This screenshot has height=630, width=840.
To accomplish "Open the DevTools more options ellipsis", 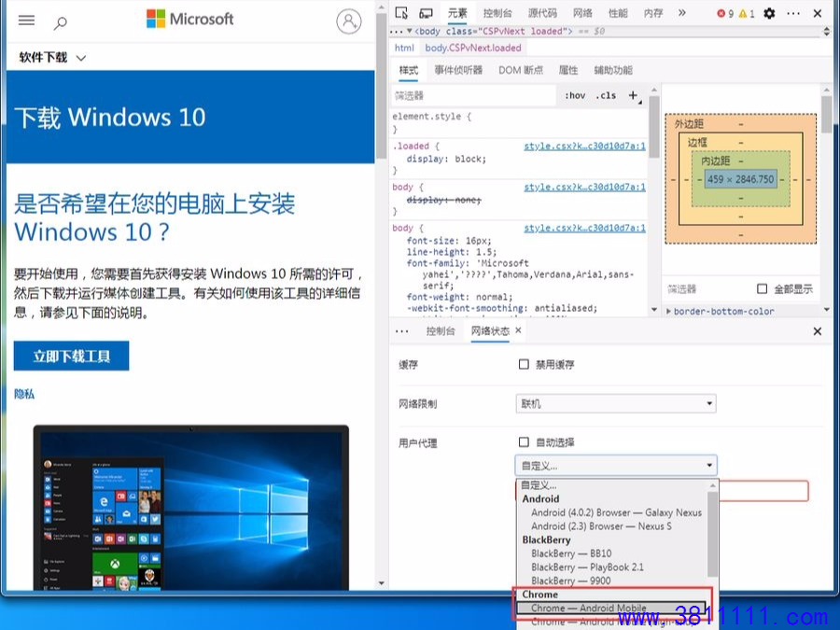I will [793, 13].
